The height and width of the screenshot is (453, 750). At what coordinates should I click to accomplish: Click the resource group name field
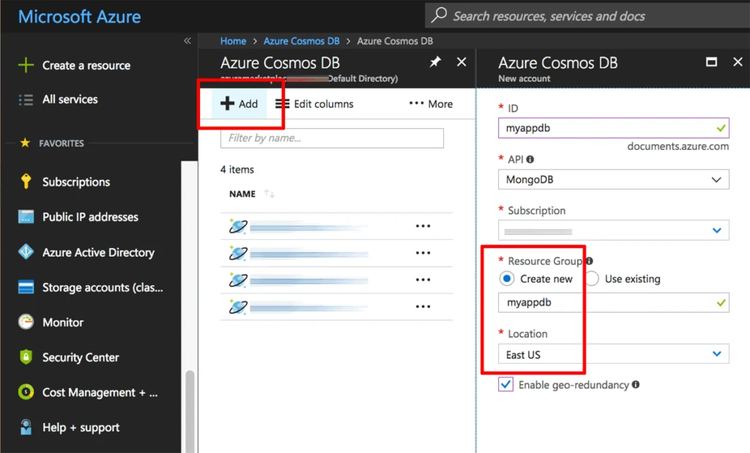point(614,302)
